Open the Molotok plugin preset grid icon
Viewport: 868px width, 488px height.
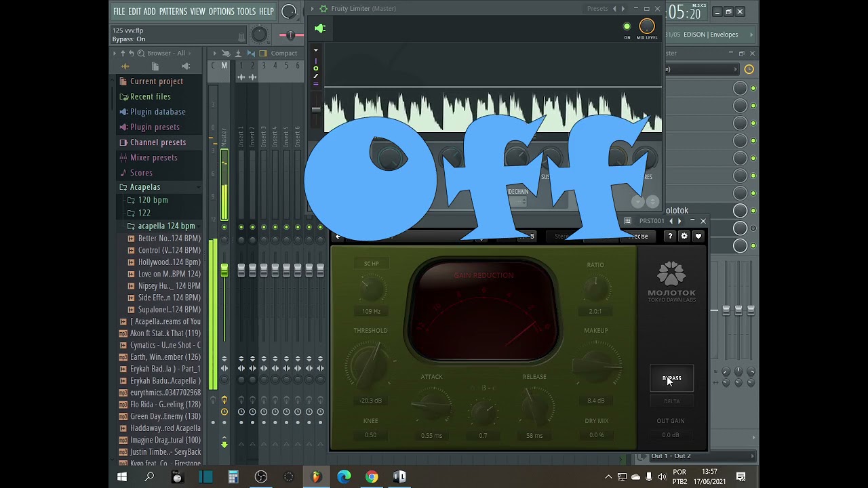[x=628, y=221]
